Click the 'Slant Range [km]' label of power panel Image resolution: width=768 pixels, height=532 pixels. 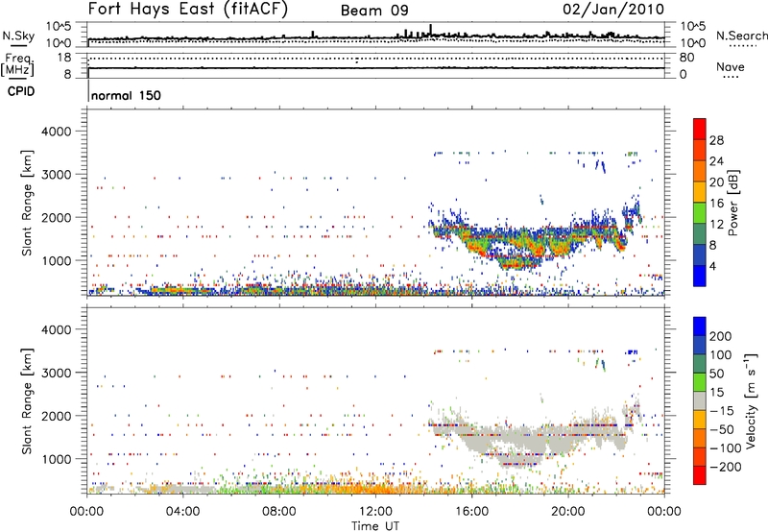27,203
